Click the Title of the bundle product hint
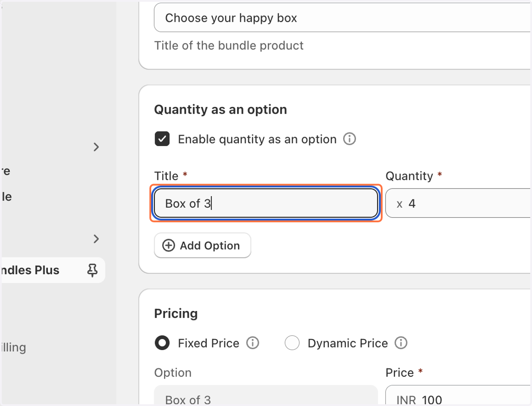This screenshot has height=406, width=532. click(x=229, y=46)
